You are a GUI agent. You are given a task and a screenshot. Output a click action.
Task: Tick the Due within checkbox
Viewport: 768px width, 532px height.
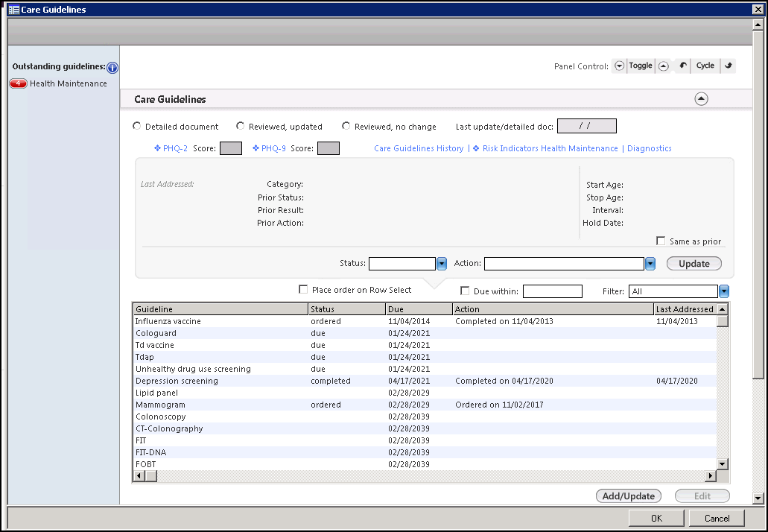click(465, 291)
